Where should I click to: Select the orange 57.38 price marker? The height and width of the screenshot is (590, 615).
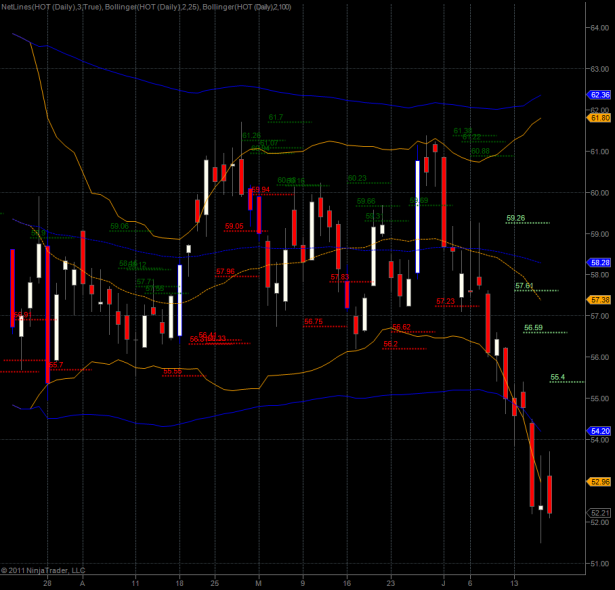(x=600, y=300)
